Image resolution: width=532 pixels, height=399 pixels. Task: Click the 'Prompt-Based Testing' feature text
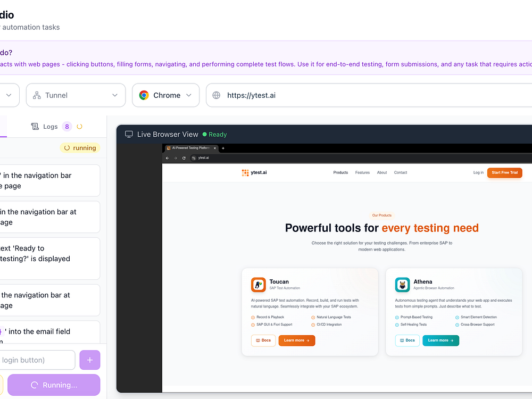417,317
